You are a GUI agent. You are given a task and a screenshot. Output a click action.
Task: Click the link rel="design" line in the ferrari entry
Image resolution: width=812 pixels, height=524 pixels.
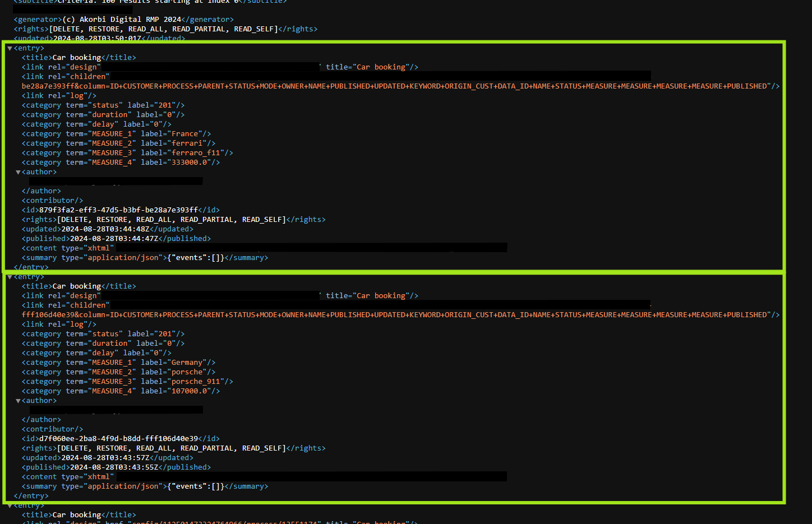tap(220, 67)
